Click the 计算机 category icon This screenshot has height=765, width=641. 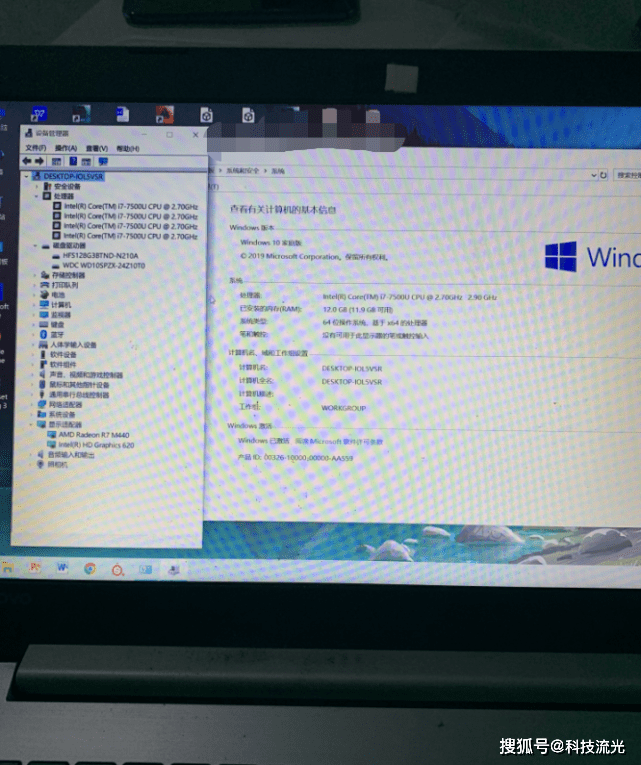tap(44, 305)
